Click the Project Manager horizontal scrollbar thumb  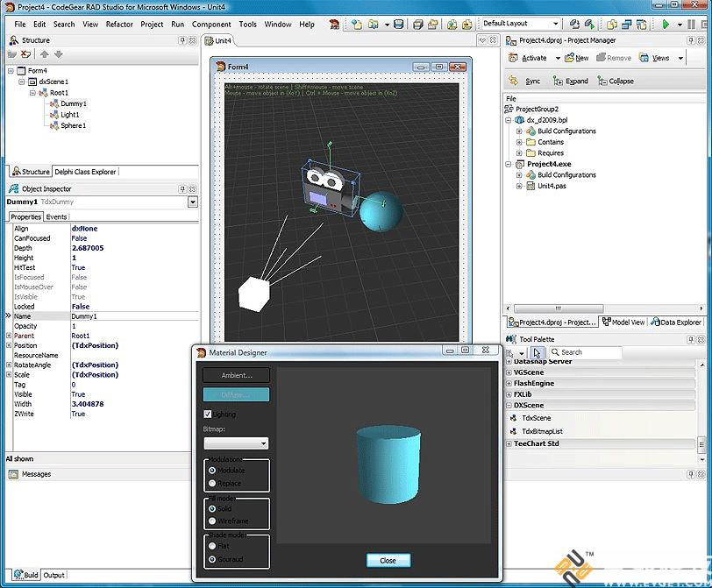click(559, 308)
